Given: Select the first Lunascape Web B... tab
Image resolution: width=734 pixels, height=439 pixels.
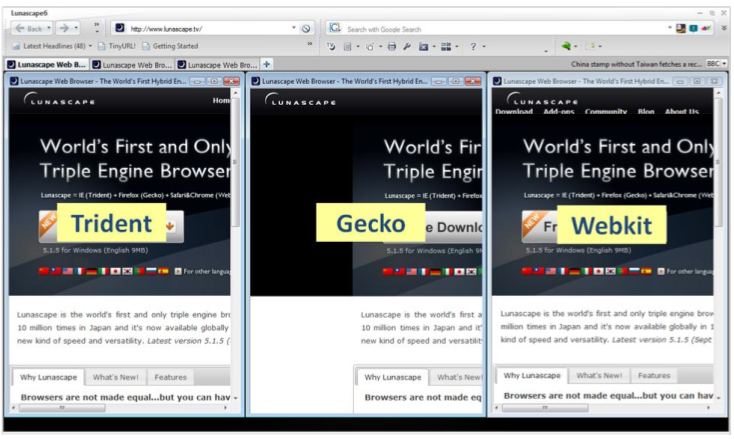Looking at the screenshot, I should [46, 65].
